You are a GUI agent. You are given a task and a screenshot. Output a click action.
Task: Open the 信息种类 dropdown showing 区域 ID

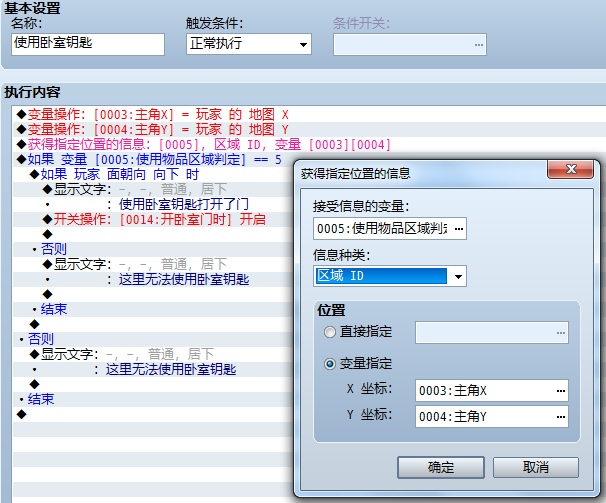390,276
